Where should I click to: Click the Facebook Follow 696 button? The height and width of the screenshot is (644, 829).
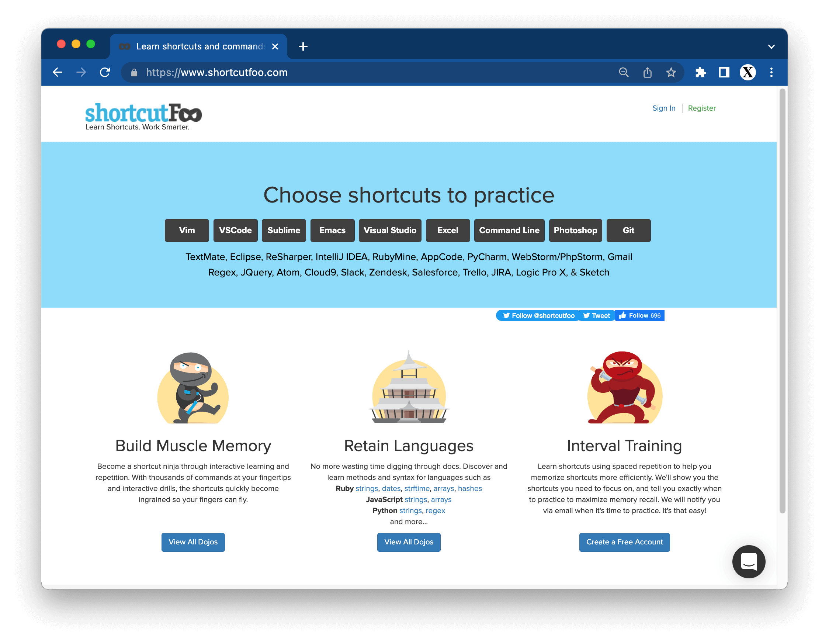click(x=639, y=315)
